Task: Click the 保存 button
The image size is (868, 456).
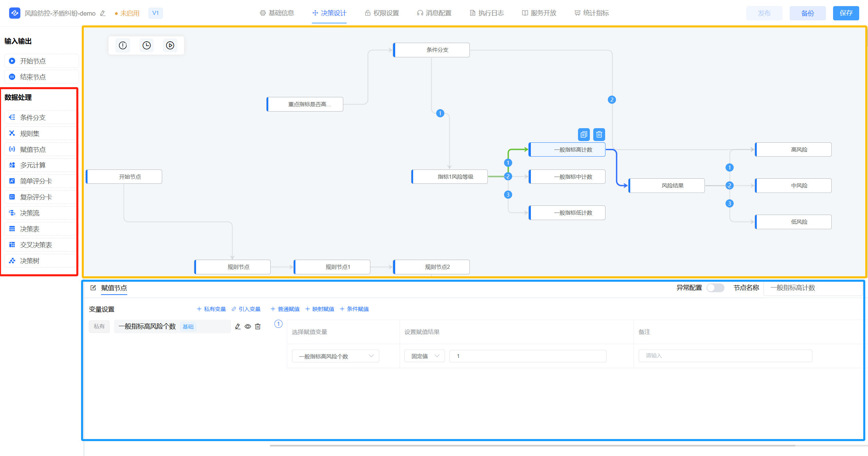Action: tap(846, 13)
